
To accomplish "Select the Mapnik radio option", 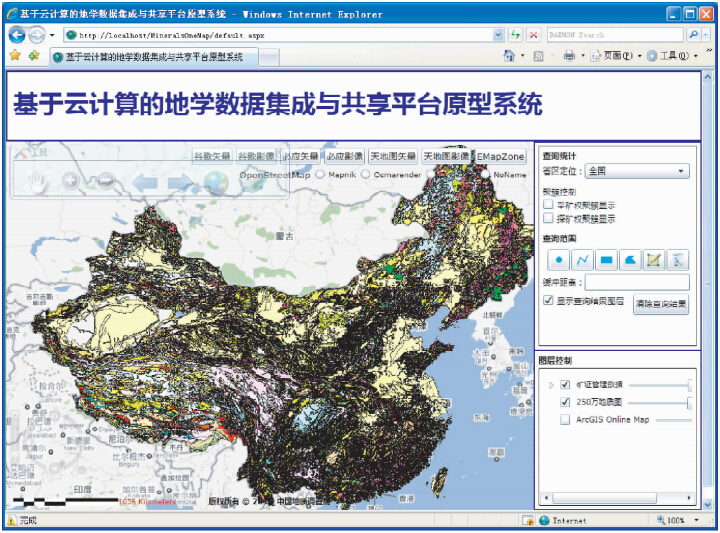I will 320,174.
